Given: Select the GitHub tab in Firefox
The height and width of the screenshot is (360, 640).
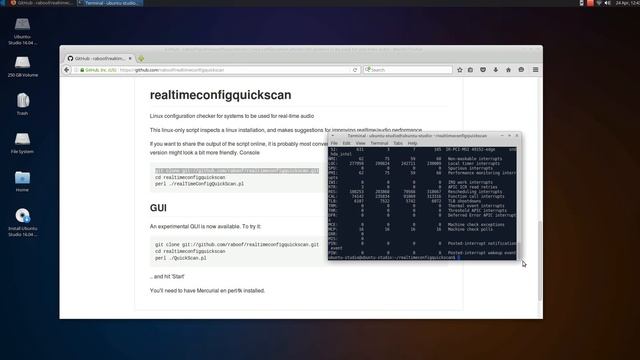Looking at the screenshot, I should (99, 58).
